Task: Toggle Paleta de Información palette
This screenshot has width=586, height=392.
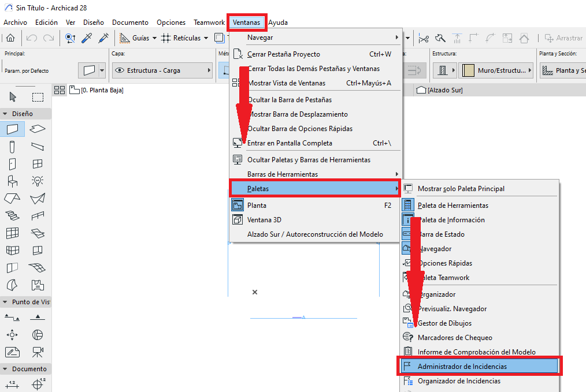Action: (451, 220)
